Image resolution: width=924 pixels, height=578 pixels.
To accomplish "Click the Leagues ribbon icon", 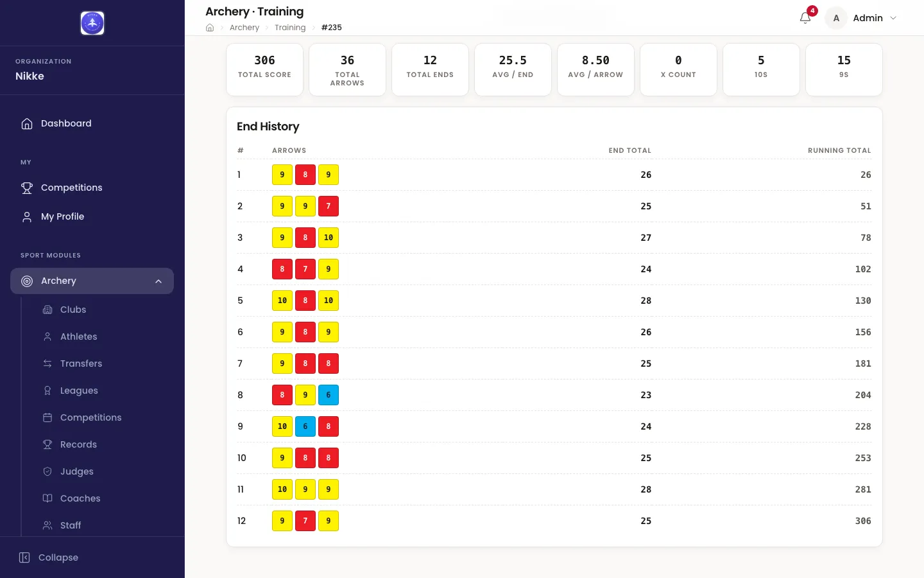I will [x=47, y=390].
